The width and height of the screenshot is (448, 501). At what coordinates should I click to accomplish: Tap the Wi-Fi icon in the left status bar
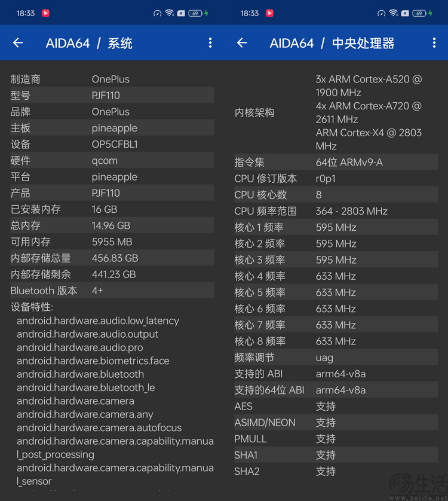click(169, 13)
